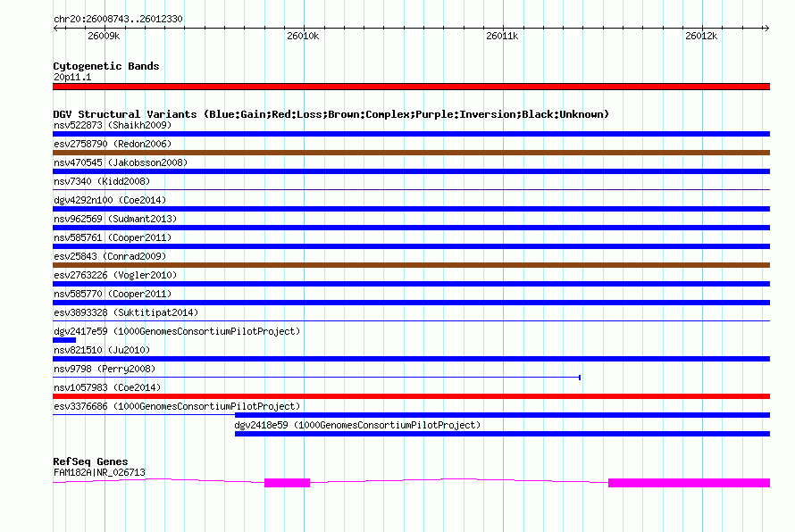Image resolution: width=795 pixels, height=532 pixels.
Task: Click the first magenta FAM182A exon block
Action: point(287,483)
